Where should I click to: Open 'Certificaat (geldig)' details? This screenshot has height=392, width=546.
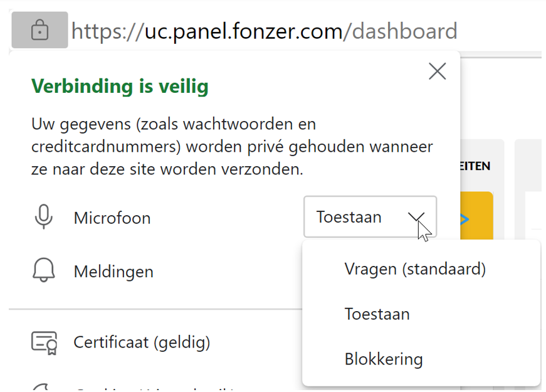(x=142, y=342)
